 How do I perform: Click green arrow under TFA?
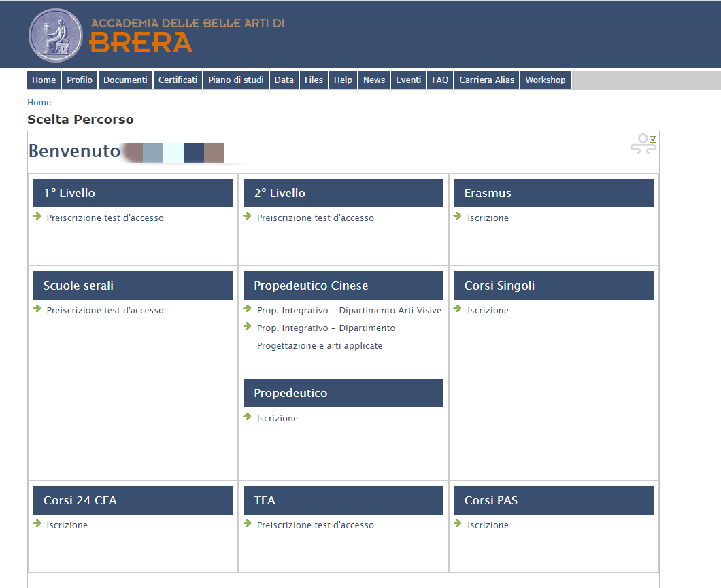248,523
